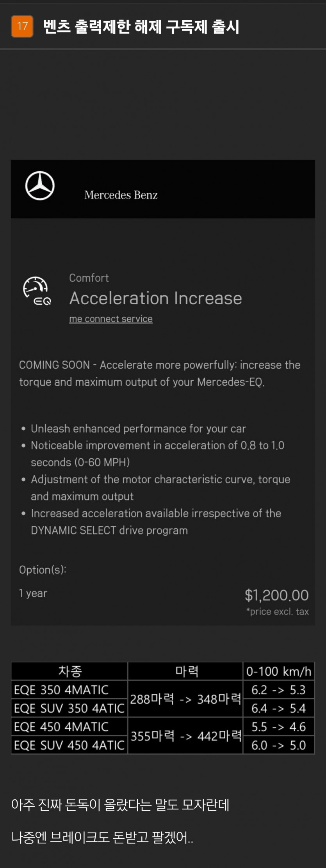Viewport: 326px width, 868px height.
Task: Click the '차종' column header
Action: click(70, 671)
